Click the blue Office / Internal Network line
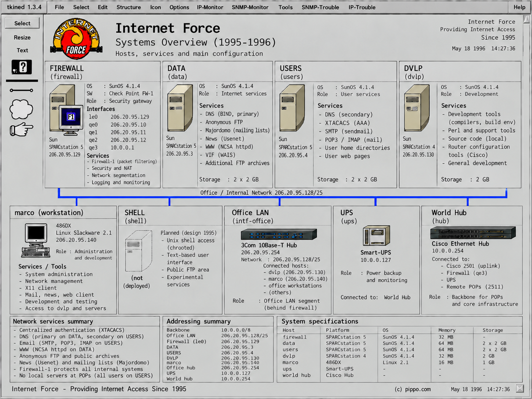The width and height of the screenshot is (532, 399). (283, 197)
